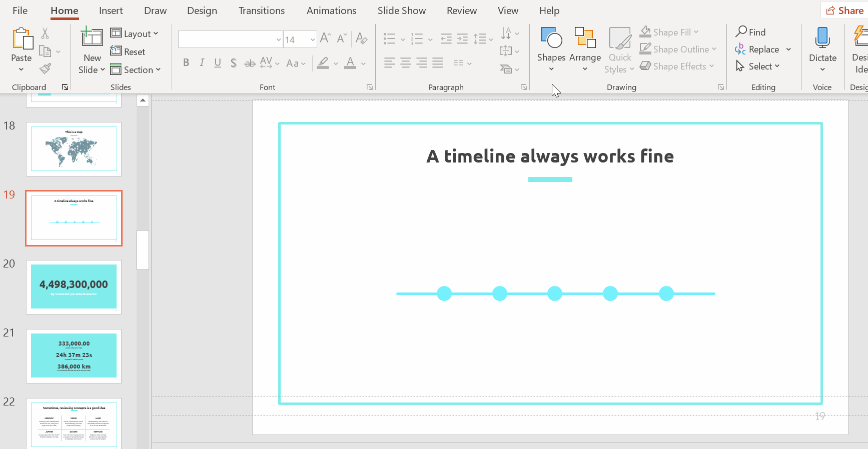Switch to the Transitions tab

(261, 10)
